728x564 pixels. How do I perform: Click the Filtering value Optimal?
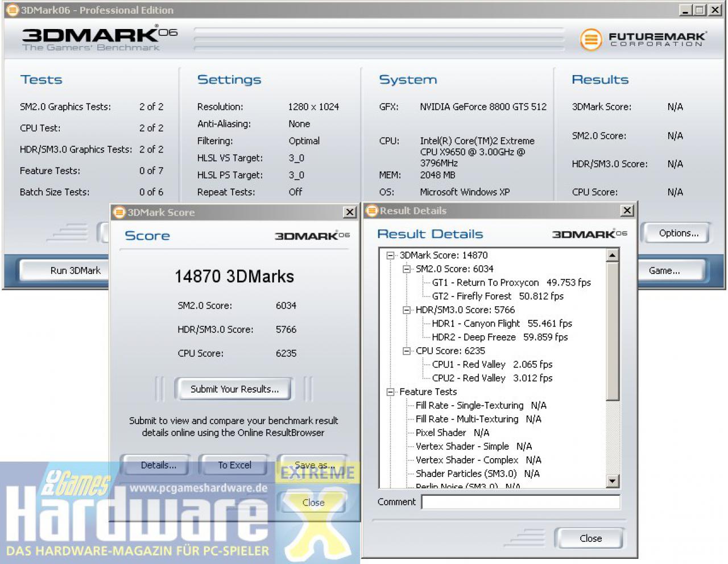pos(304,141)
